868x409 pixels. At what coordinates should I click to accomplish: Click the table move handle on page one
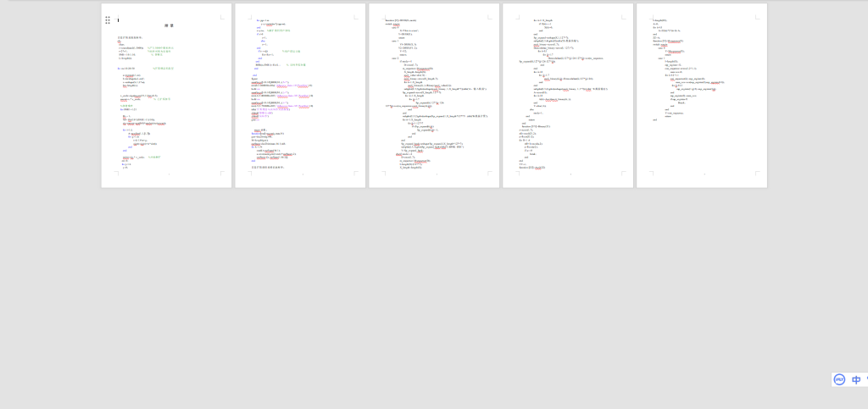click(x=108, y=19)
